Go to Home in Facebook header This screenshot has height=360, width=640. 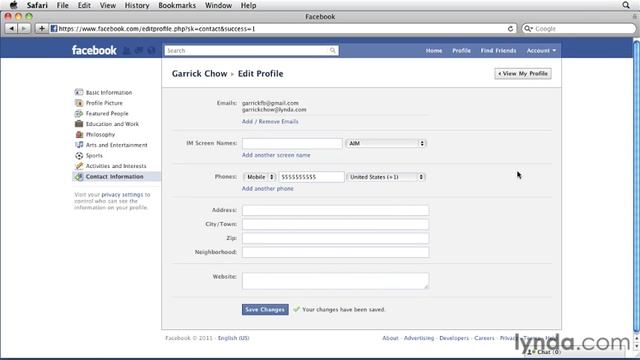click(434, 51)
